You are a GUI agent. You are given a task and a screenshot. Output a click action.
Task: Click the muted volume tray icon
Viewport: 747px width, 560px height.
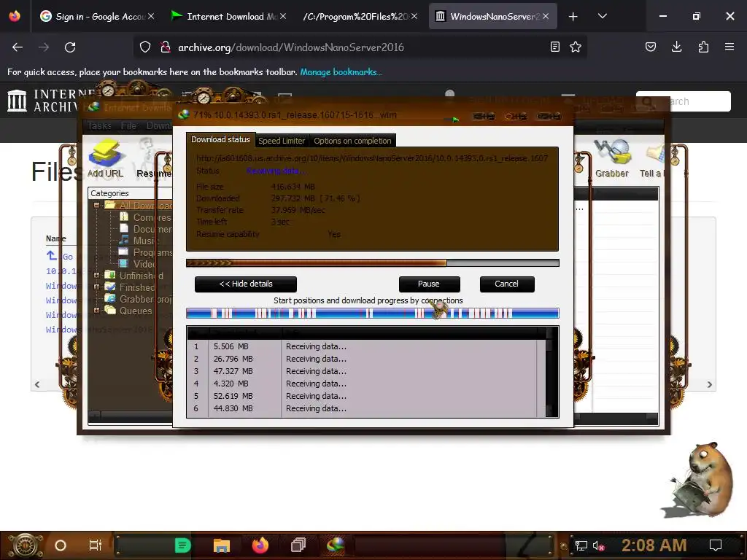[x=598, y=545]
